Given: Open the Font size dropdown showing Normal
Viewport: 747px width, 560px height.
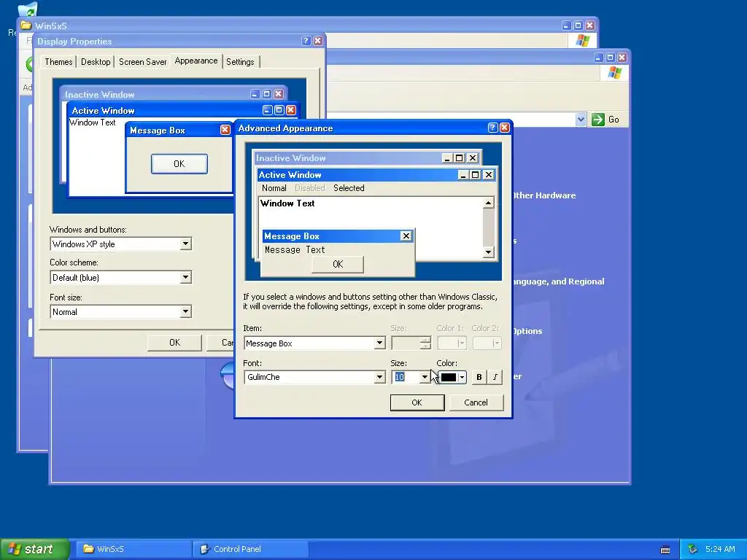Looking at the screenshot, I should [x=120, y=312].
